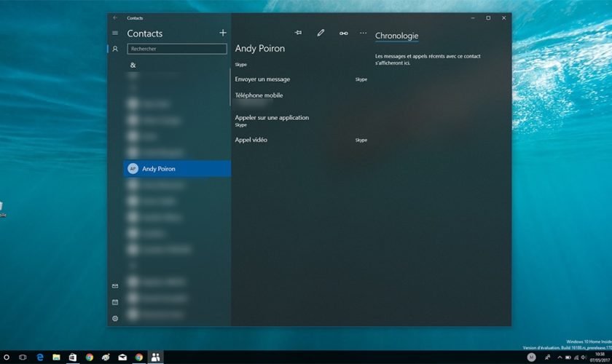Open the hamburger menu in Contacts
This screenshot has height=364, width=612.
coord(115,33)
